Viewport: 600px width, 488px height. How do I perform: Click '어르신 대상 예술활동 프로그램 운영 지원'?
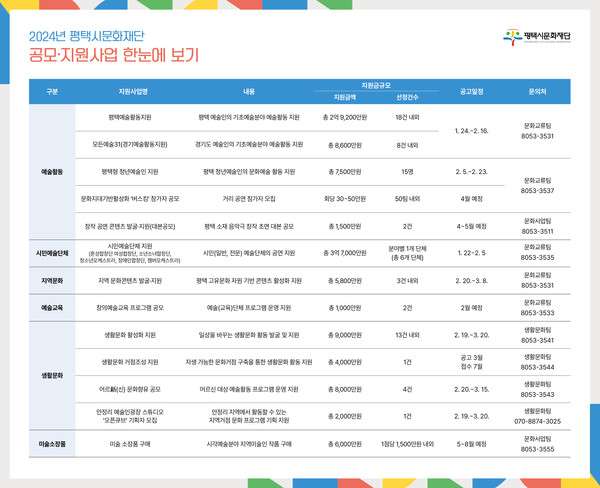tap(249, 389)
